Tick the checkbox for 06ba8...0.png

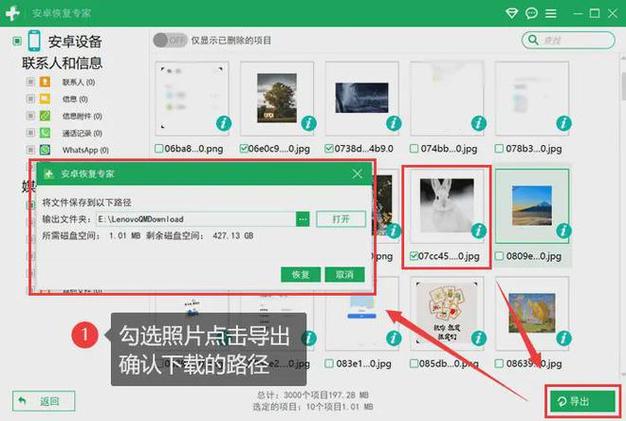(x=159, y=149)
